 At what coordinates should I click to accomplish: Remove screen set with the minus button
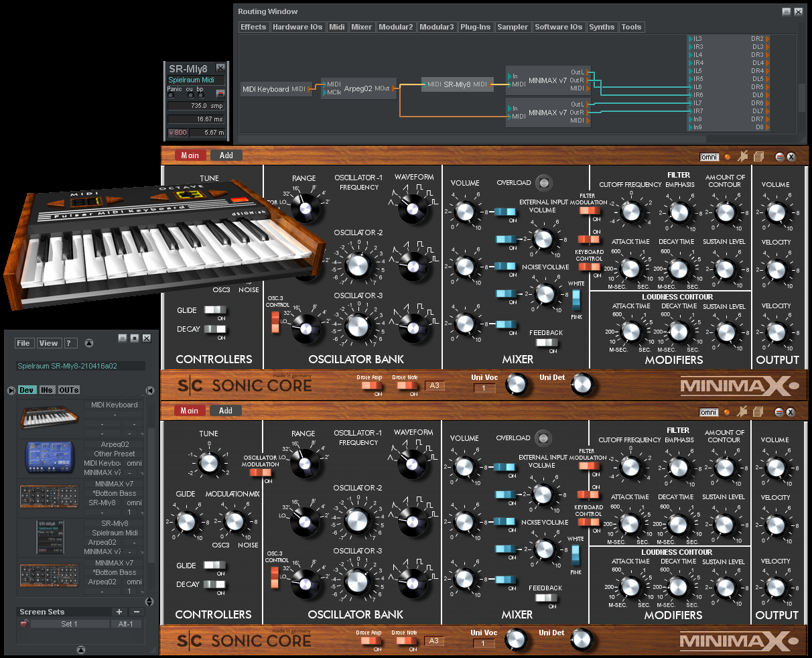click(x=136, y=612)
